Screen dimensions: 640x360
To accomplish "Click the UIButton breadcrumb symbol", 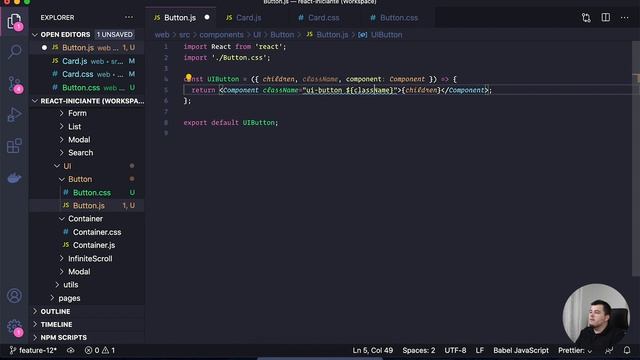I will coord(387,35).
